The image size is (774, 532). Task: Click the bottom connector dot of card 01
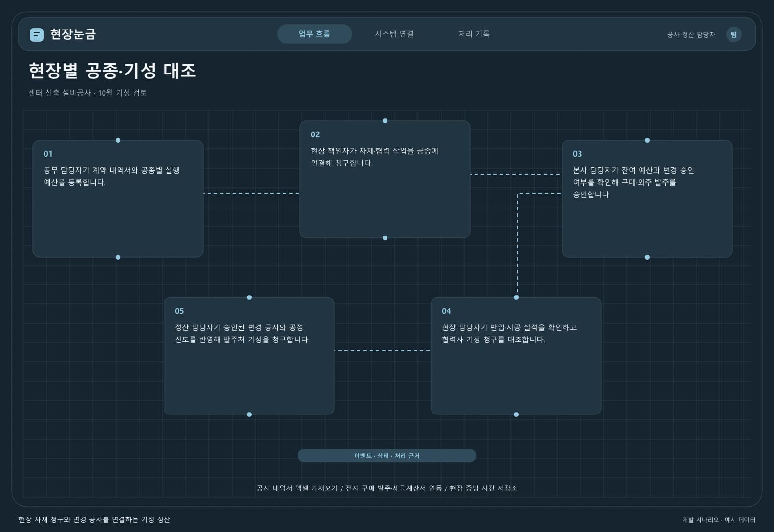118,257
